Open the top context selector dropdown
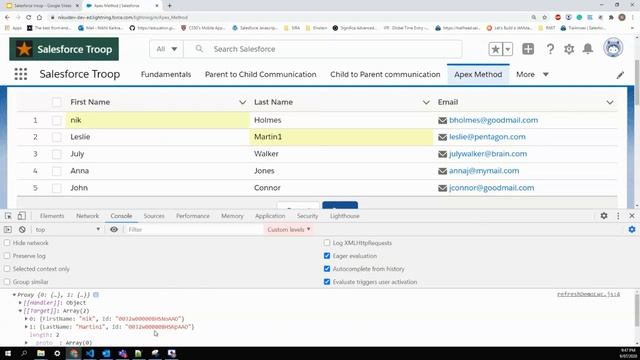640x360 pixels. (x=68, y=229)
